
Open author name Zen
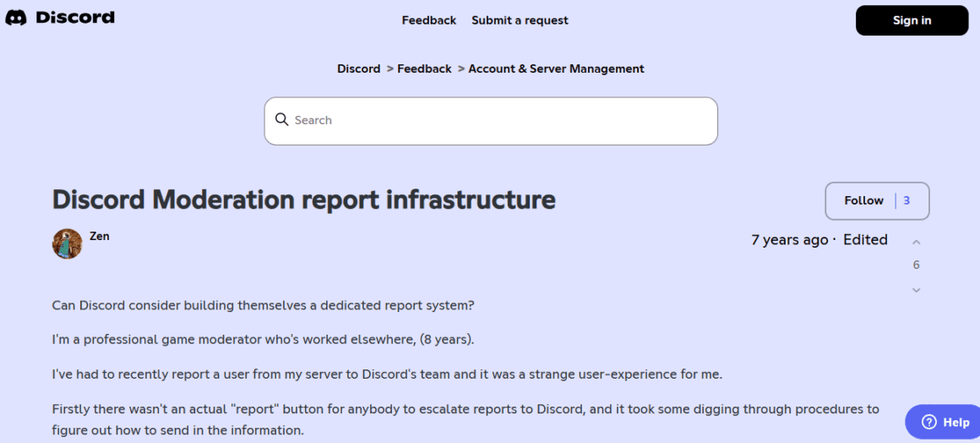100,237
